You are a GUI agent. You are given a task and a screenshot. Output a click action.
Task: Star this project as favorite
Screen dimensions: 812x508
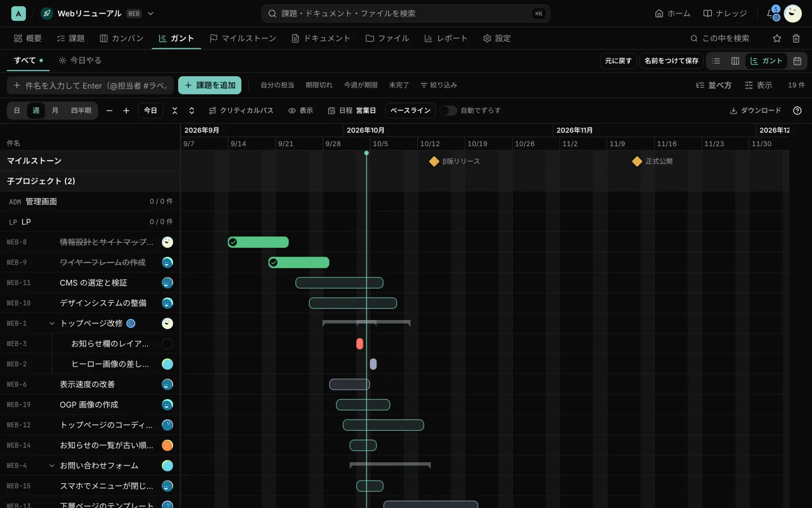click(777, 39)
